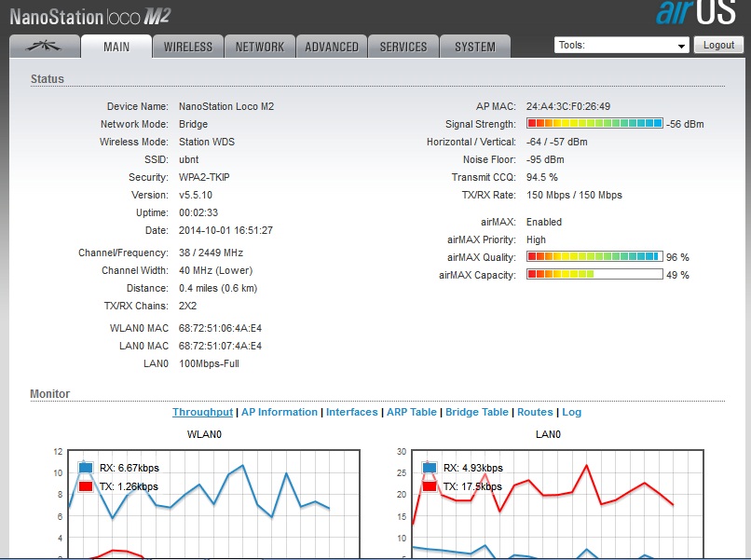Click the WLAN0 throughput graph
The width and height of the screenshot is (751, 560).
point(213,503)
